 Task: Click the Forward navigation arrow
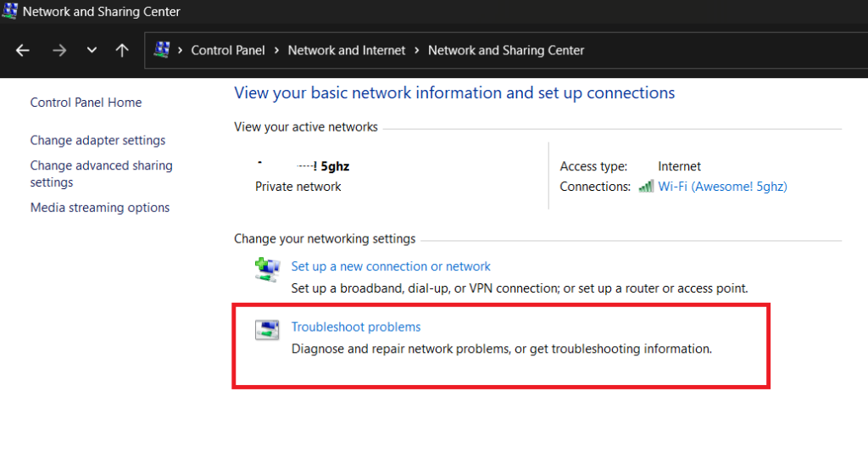point(58,50)
